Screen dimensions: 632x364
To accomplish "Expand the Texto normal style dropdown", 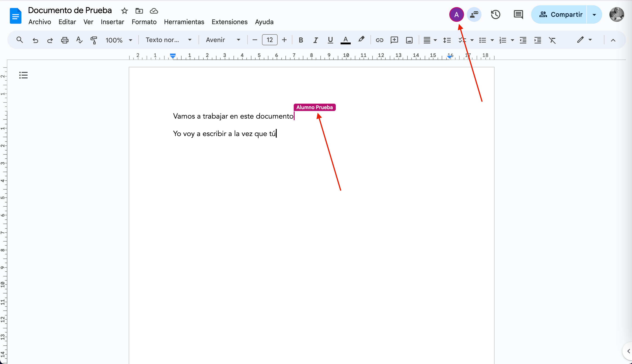I will tap(168, 40).
